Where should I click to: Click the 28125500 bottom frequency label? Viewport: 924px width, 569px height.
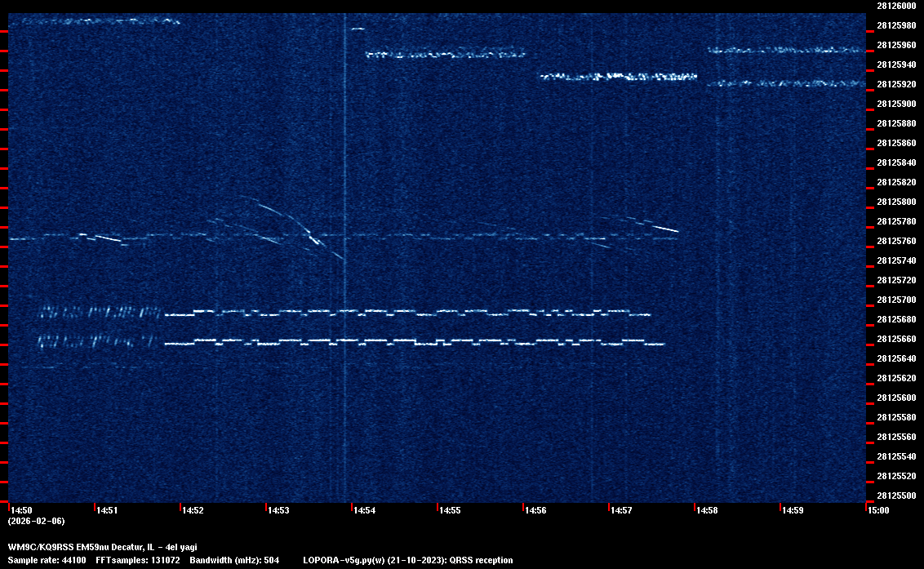(x=895, y=496)
